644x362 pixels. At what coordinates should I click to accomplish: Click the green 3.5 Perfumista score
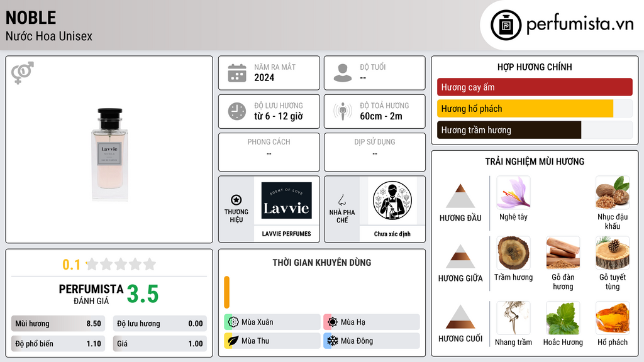[x=143, y=294]
